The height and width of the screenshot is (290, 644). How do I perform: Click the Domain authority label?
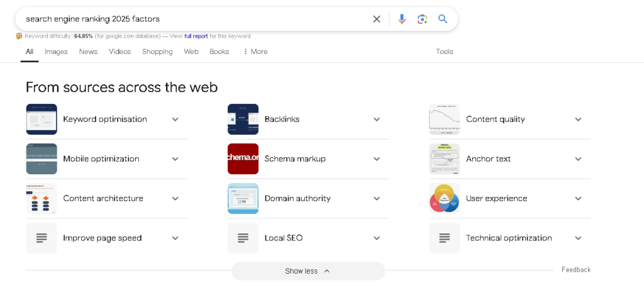(297, 198)
